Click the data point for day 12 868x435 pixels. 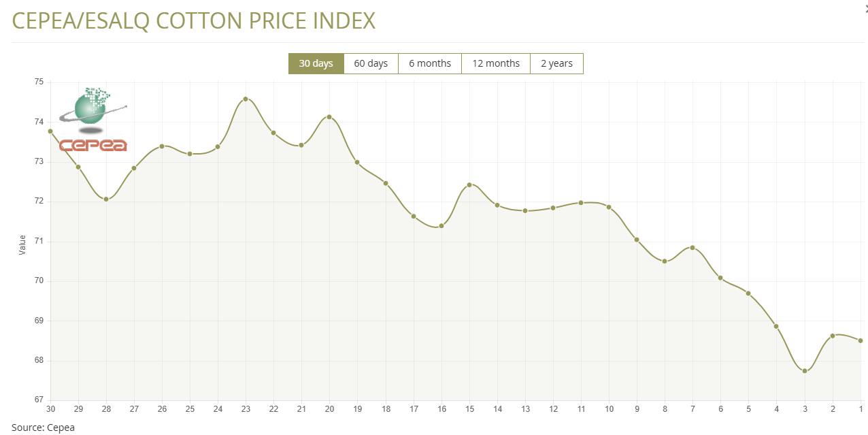pos(553,208)
